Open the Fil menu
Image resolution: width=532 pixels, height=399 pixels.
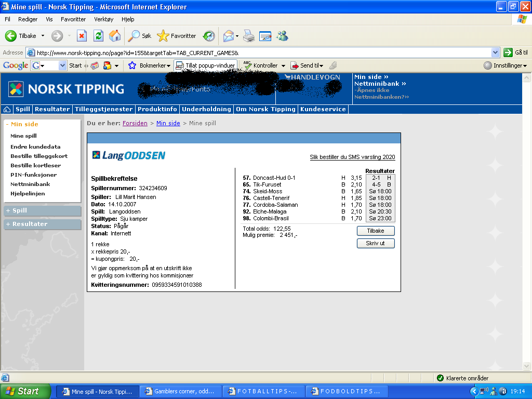tap(7, 19)
